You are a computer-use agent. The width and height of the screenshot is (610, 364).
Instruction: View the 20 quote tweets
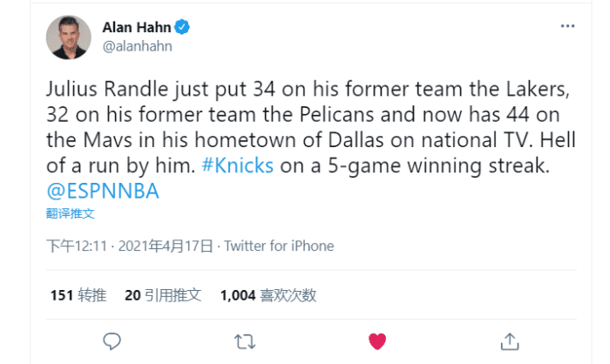click(x=163, y=295)
